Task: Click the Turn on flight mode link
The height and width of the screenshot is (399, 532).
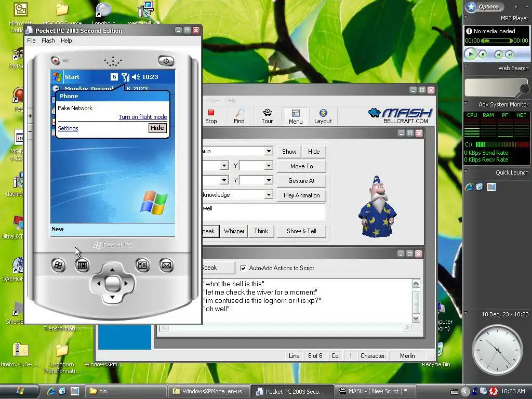Action: click(143, 117)
